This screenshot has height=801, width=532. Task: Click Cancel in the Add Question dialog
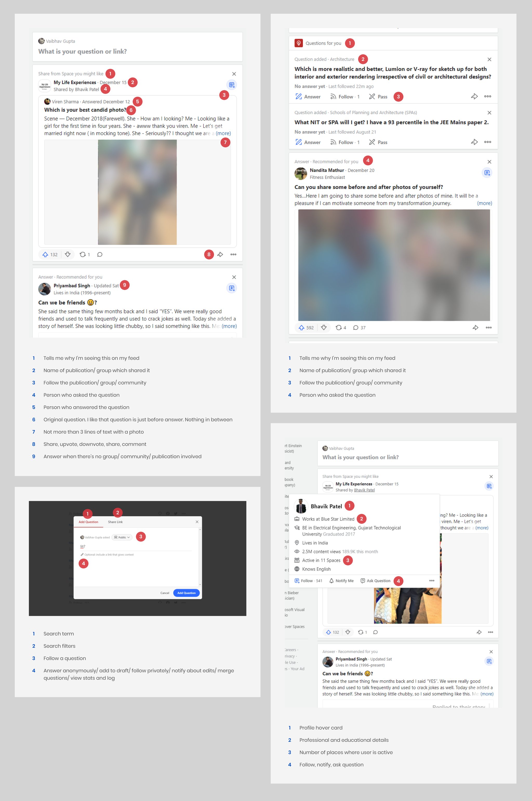pyautogui.click(x=164, y=593)
